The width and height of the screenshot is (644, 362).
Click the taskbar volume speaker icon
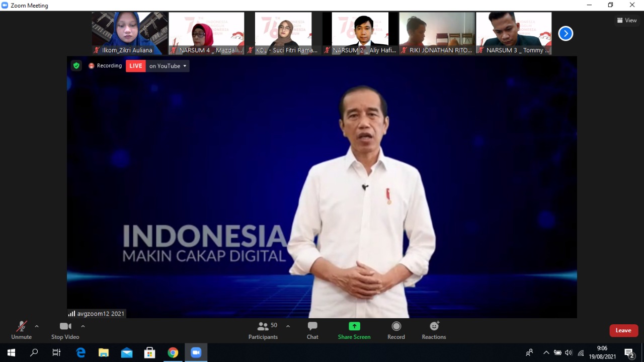[x=569, y=352]
